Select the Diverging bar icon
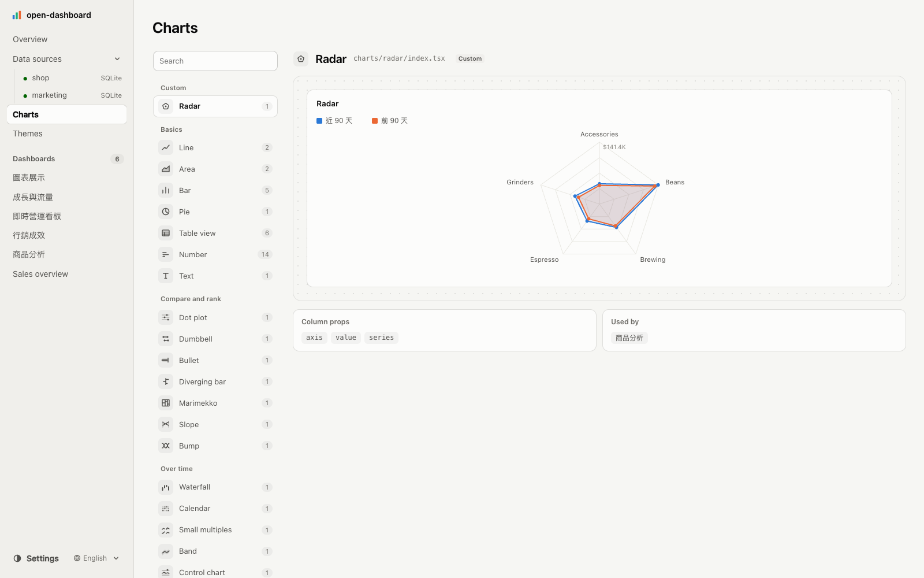Viewport: 924px width, 578px height. [166, 381]
